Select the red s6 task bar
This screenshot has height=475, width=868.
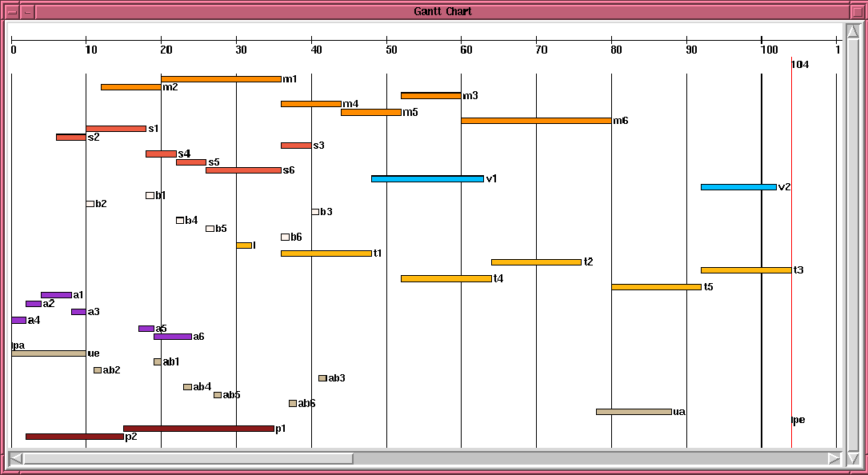point(243,170)
